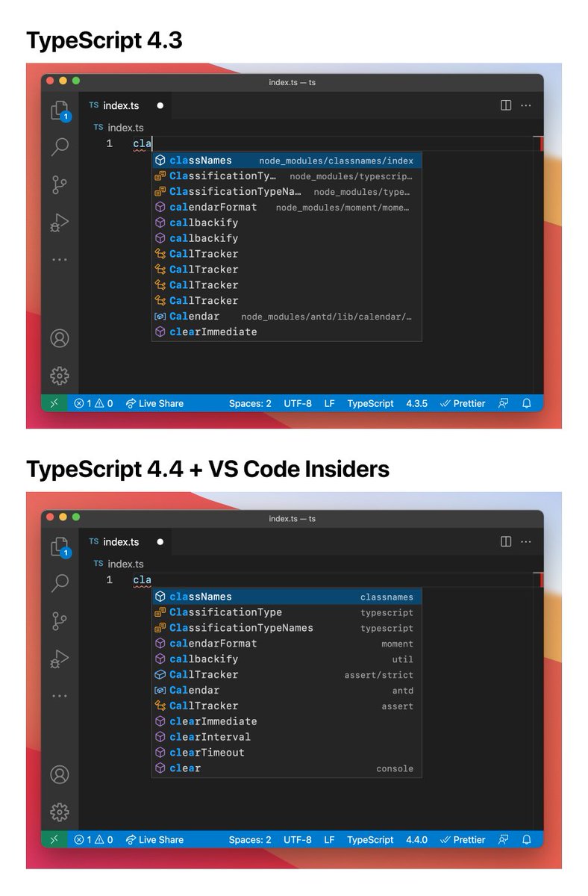Click typed text cla in 4.4 editor
Screen dimensions: 588x896
click(x=143, y=580)
